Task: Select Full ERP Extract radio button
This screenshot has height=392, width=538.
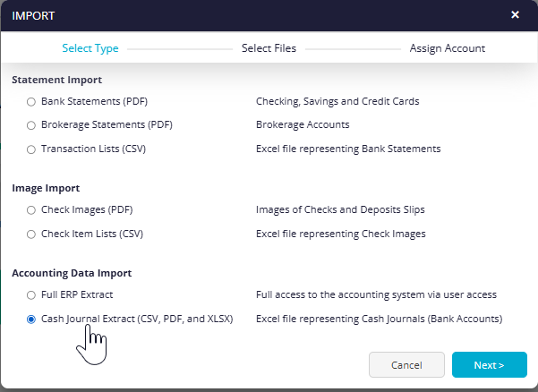Action: (x=31, y=295)
